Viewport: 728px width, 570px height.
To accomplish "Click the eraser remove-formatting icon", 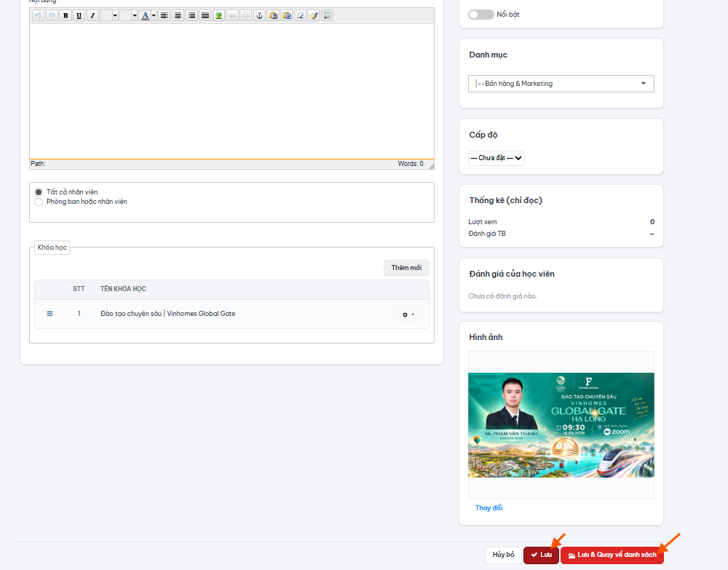I will [x=301, y=16].
